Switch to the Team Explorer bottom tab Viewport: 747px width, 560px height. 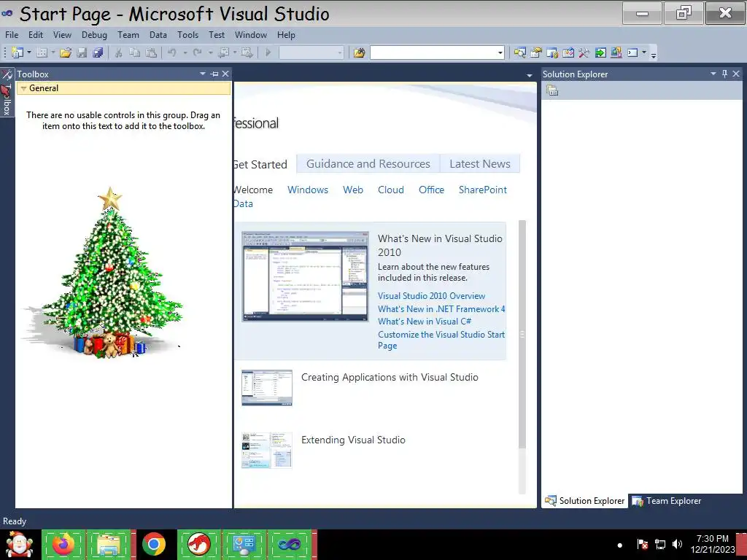(667, 501)
